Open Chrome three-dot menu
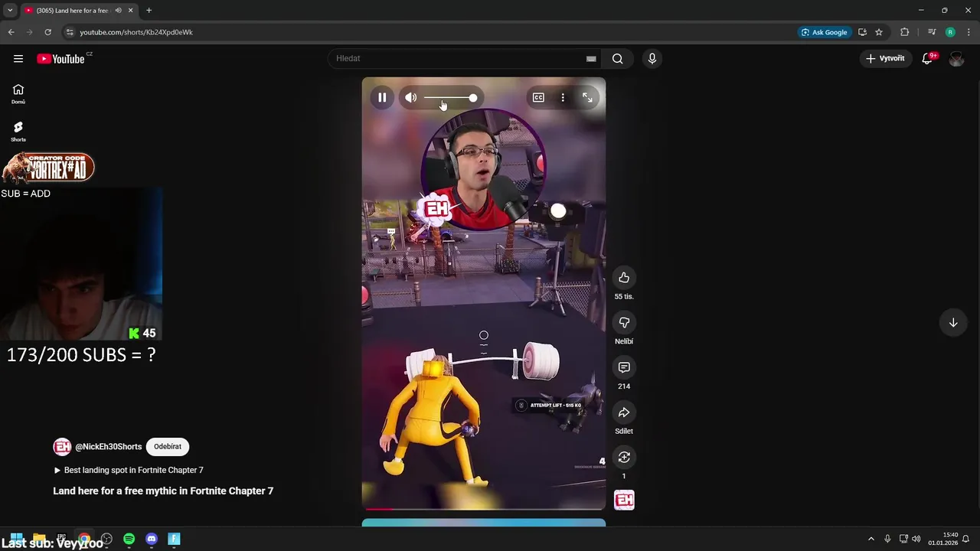Screen dimensions: 980x551 click(x=969, y=32)
